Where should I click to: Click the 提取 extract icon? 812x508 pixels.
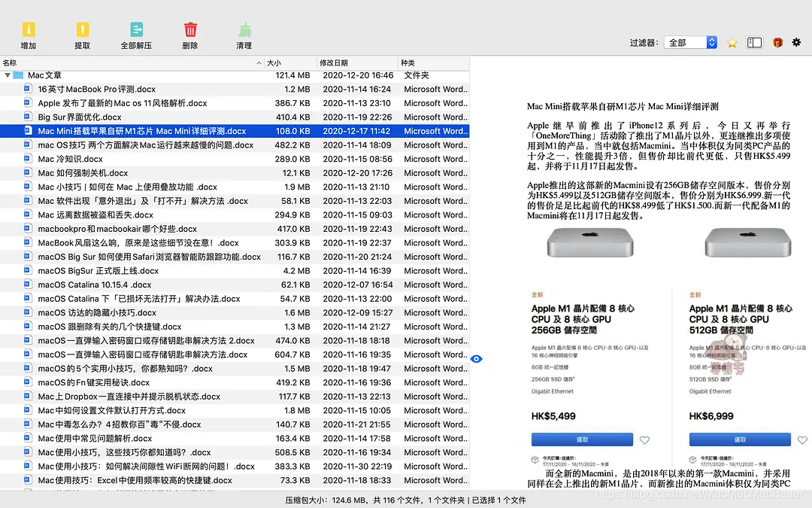point(83,30)
